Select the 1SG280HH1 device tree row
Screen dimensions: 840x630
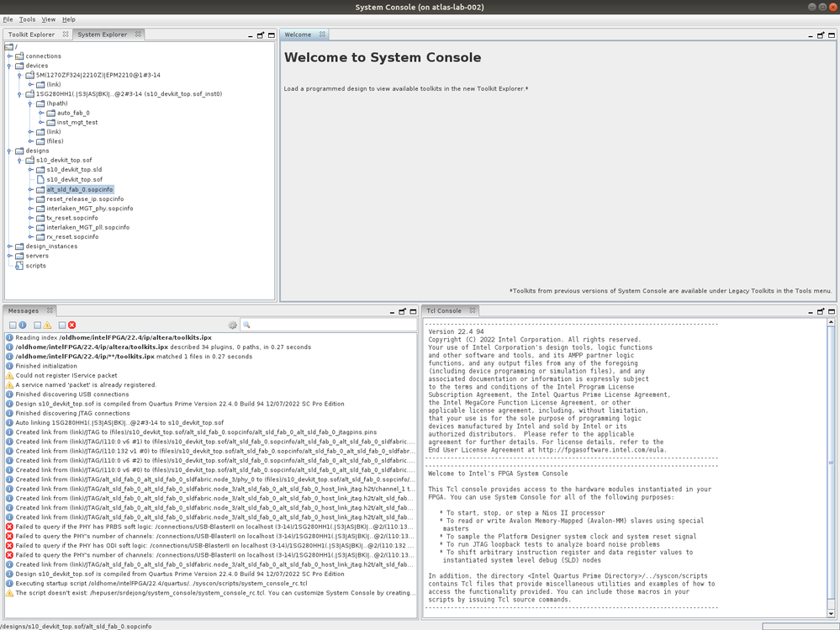click(129, 93)
